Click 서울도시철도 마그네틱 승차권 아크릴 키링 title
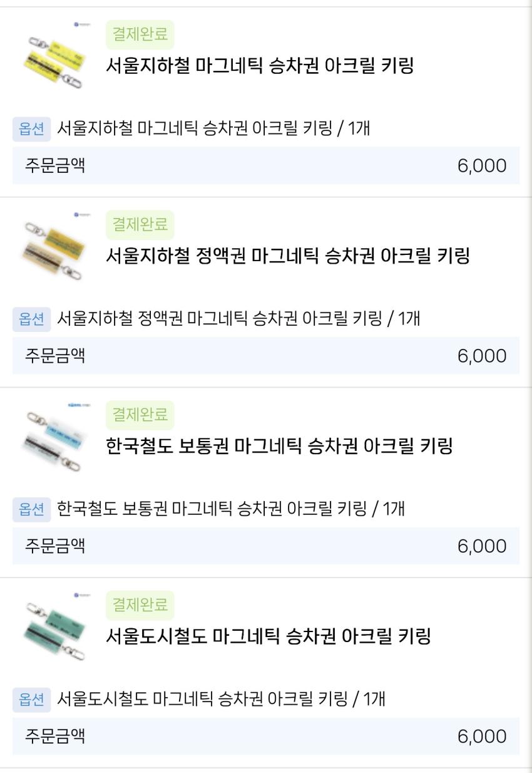The image size is (532, 773). [269, 636]
